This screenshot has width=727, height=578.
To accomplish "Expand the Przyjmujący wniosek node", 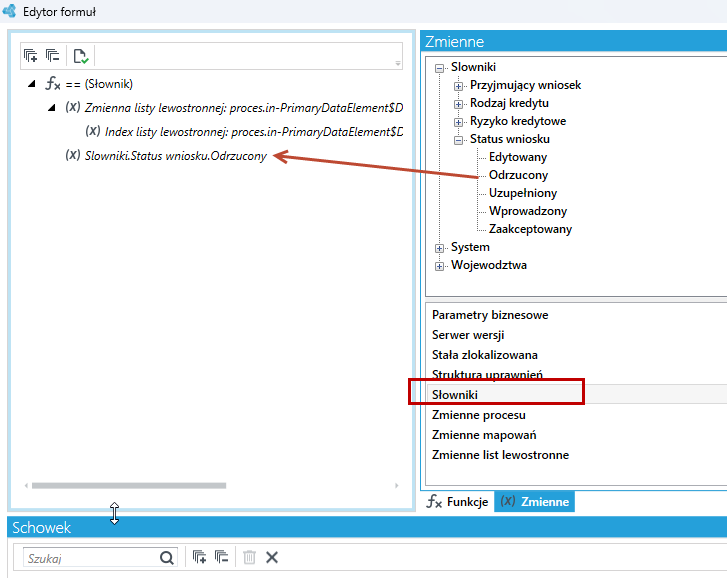I will click(458, 86).
